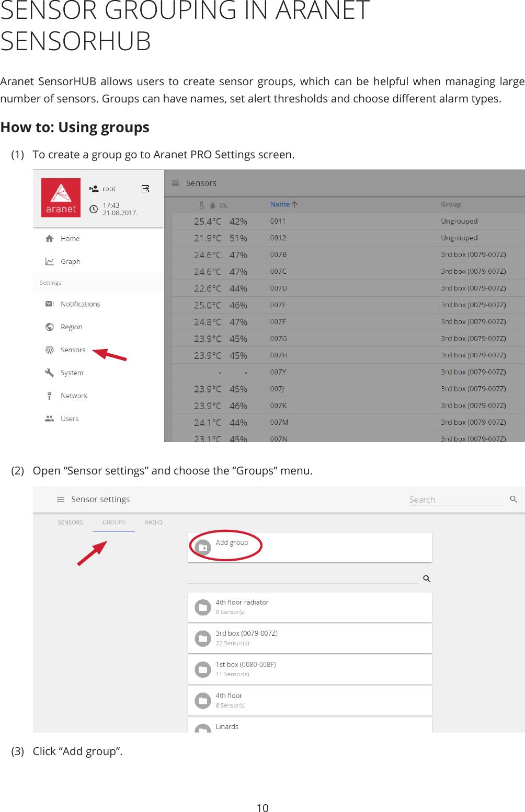This screenshot has width=525, height=812.
Task: Select sensor row 007D
Action: coord(348,288)
